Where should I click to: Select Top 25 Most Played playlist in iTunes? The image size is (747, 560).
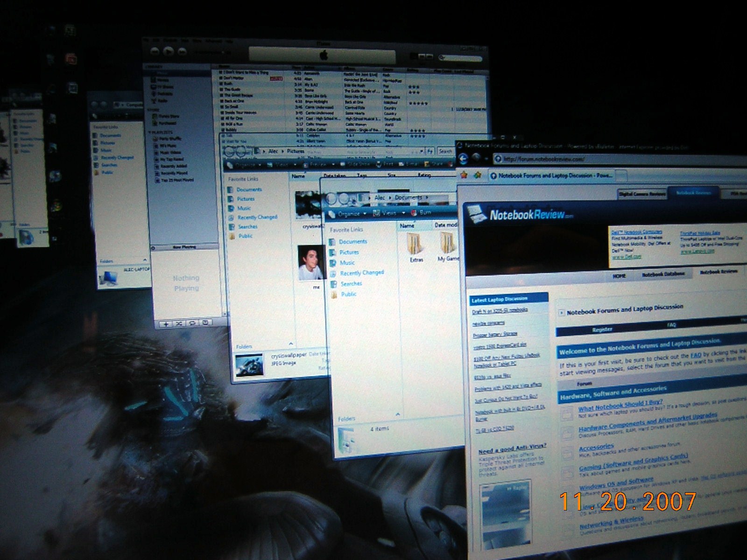pyautogui.click(x=173, y=180)
